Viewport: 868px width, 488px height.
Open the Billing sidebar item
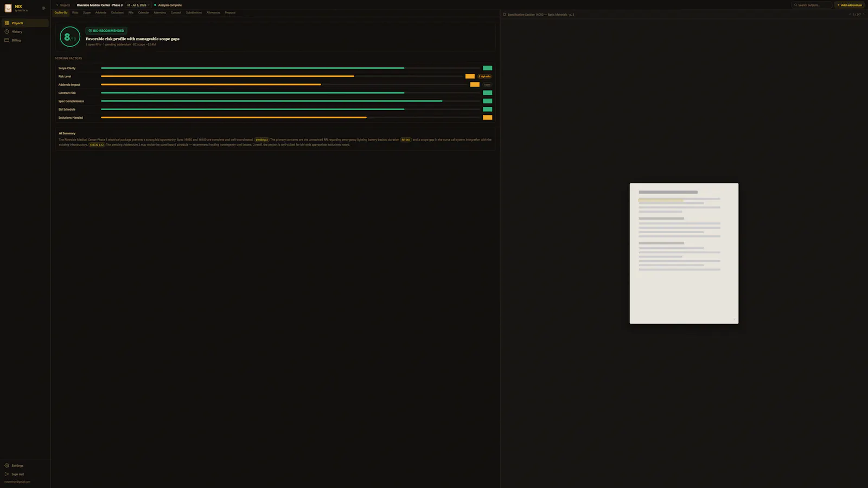pos(25,40)
